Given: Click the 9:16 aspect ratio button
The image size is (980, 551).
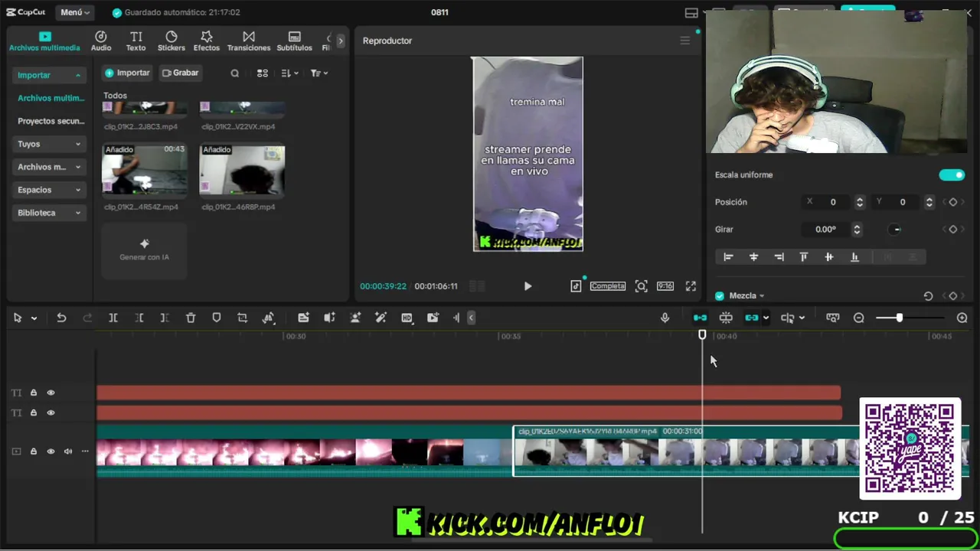Looking at the screenshot, I should [x=665, y=286].
